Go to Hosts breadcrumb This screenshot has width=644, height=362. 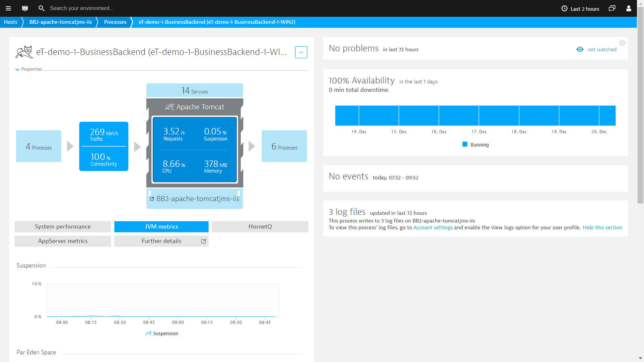pos(10,22)
